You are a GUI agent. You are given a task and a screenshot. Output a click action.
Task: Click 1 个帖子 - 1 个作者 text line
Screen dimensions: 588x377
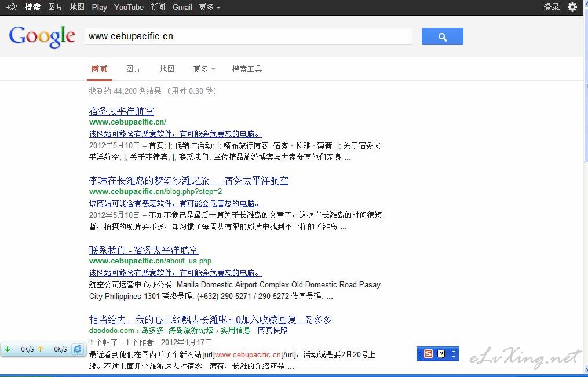coord(150,342)
